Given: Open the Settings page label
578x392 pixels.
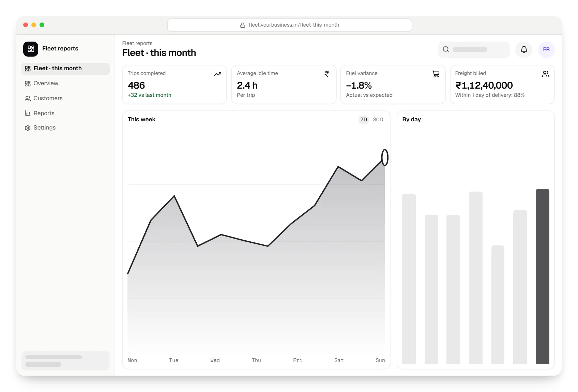Looking at the screenshot, I should point(44,127).
